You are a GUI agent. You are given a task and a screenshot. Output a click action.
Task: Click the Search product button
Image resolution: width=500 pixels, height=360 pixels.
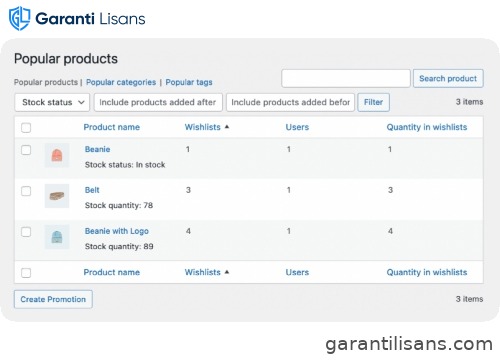448,79
